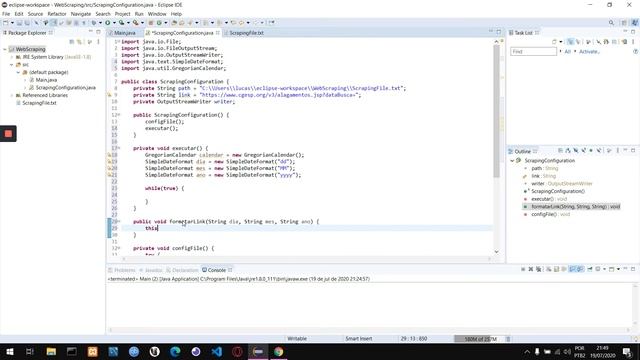Click the Run button in main toolbar
The height and width of the screenshot is (360, 640).
tap(108, 22)
